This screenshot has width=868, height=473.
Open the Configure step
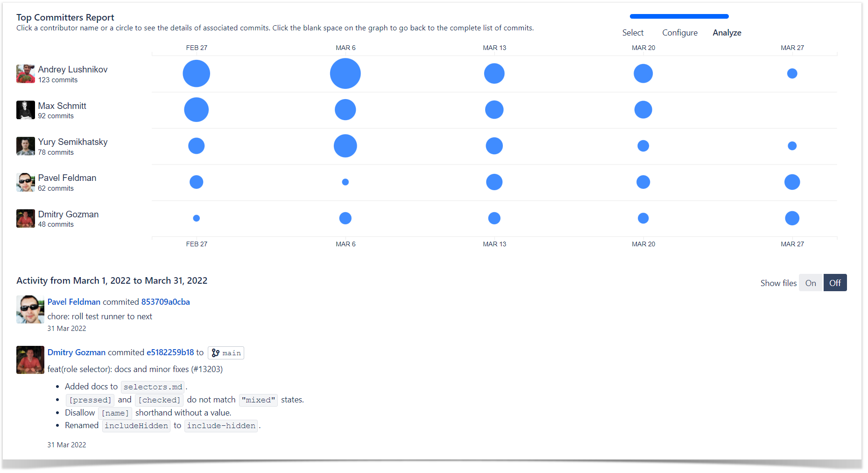680,33
